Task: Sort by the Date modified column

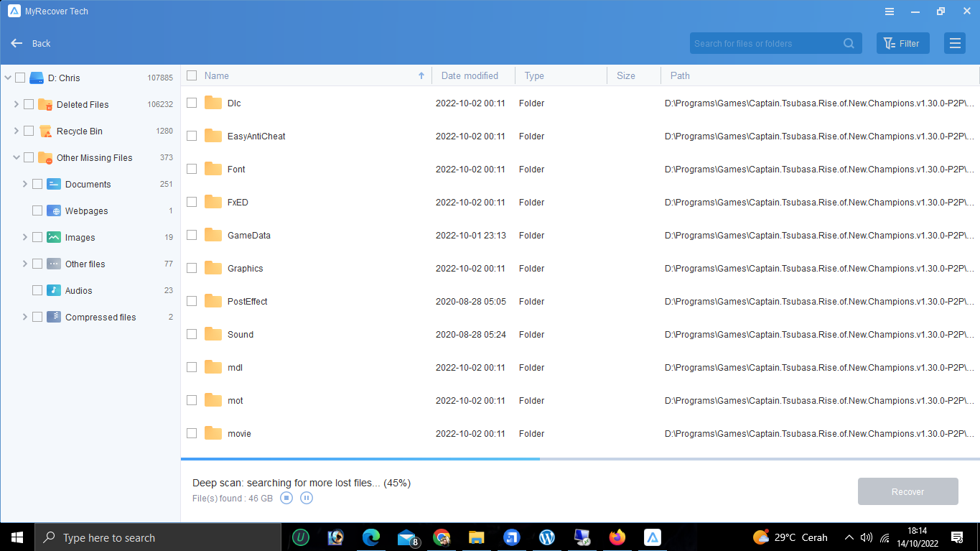Action: pos(470,75)
